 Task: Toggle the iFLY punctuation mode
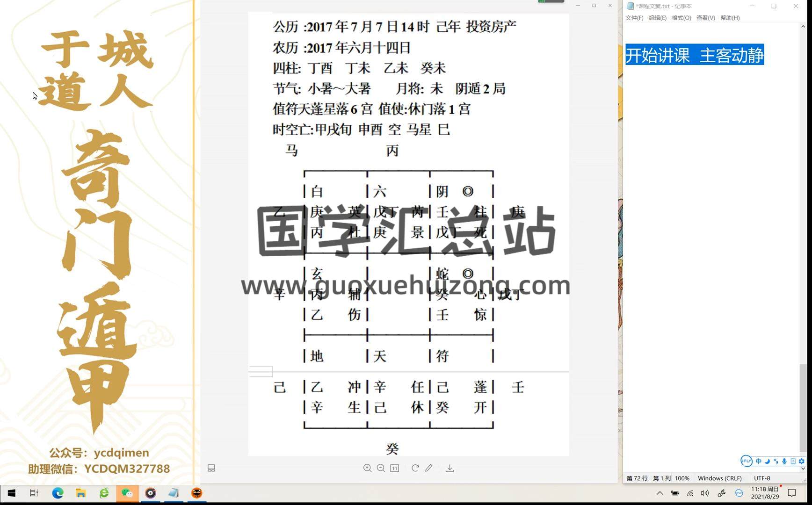tap(776, 461)
